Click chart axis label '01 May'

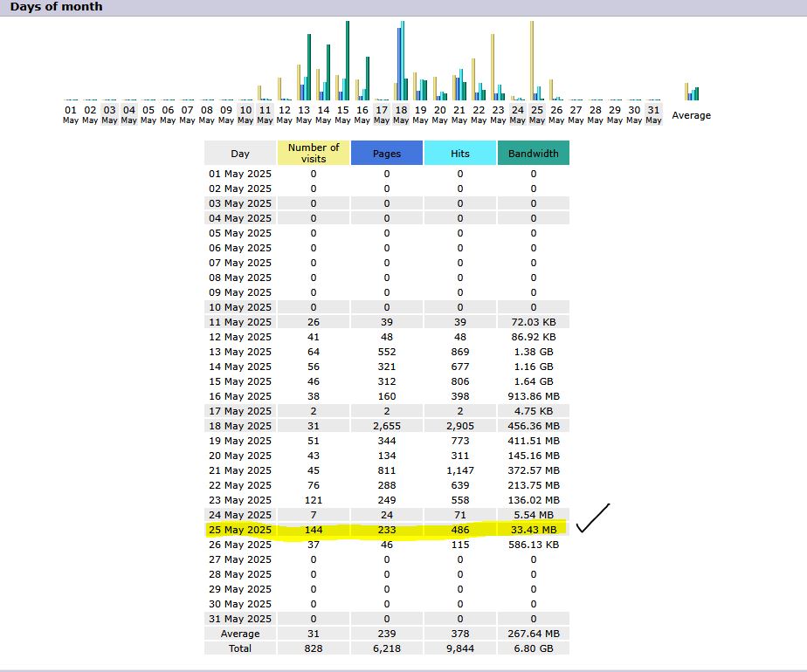click(x=71, y=114)
